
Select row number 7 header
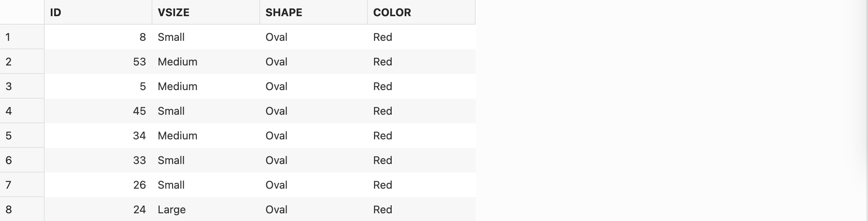point(22,185)
